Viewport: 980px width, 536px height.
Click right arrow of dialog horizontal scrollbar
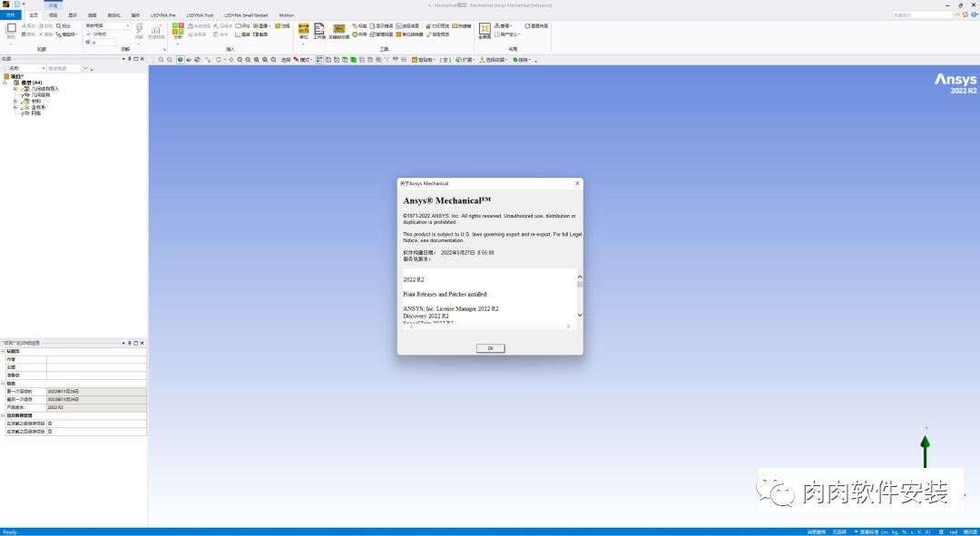pos(568,326)
